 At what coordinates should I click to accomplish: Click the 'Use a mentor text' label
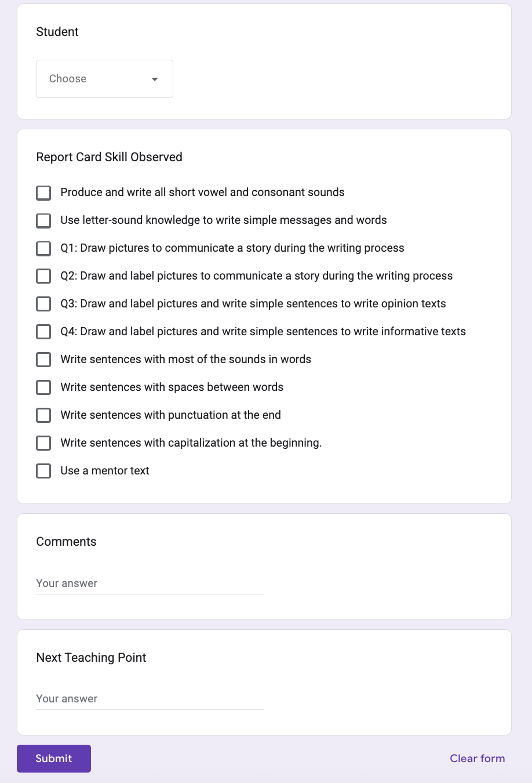pos(105,471)
